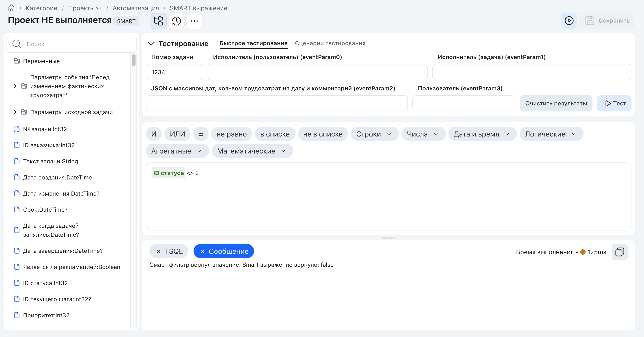Open the Математические functions dropdown
The height and width of the screenshot is (337, 644).
coord(252,151)
